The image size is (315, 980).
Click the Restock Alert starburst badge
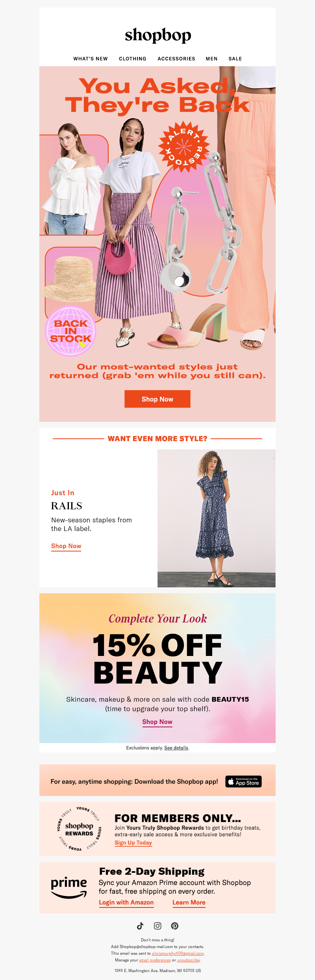click(x=184, y=147)
